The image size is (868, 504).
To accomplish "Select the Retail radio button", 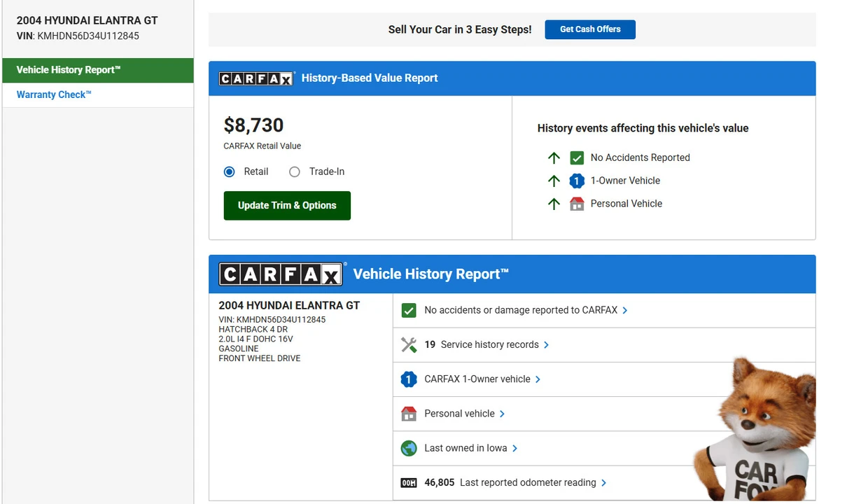I will pos(229,172).
